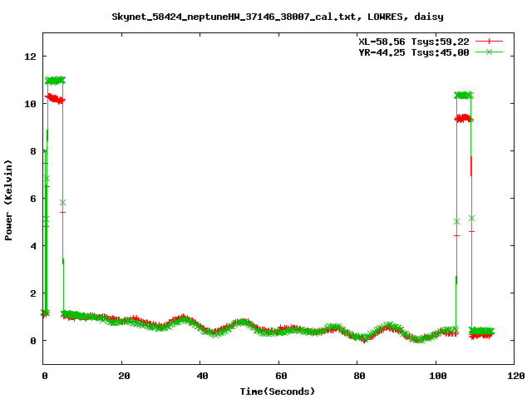
Task: Click y-axis tick label 6
Action: [x=33, y=199]
